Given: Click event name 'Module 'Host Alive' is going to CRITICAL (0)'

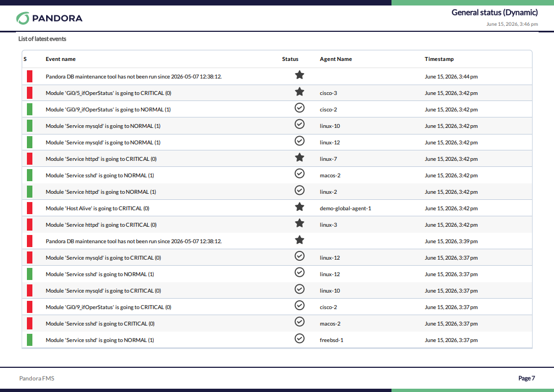Looking at the screenshot, I should 98,209.
